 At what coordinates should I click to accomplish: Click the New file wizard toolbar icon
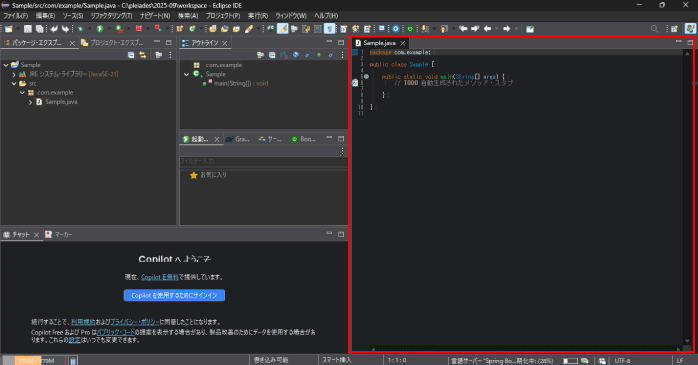pyautogui.click(x=8, y=29)
